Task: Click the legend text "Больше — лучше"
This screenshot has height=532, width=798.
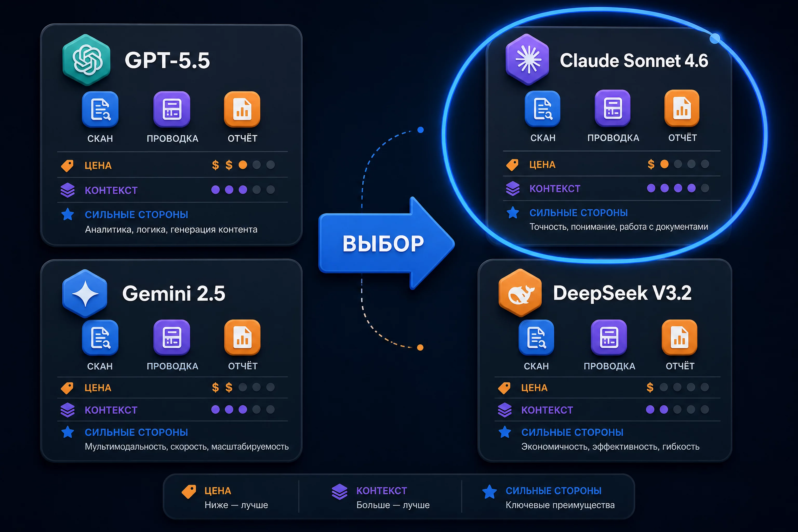Action: pyautogui.click(x=393, y=505)
